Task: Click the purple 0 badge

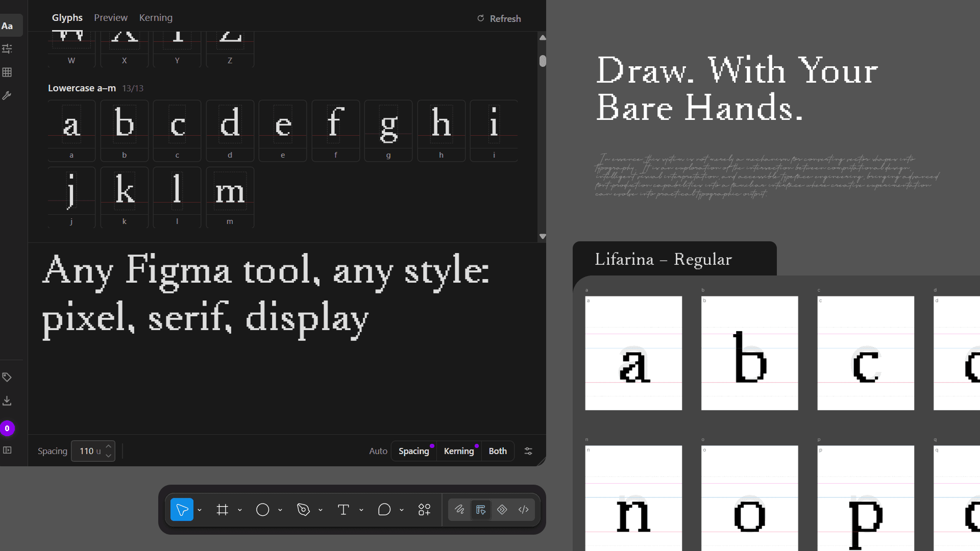Action: coord(7,429)
